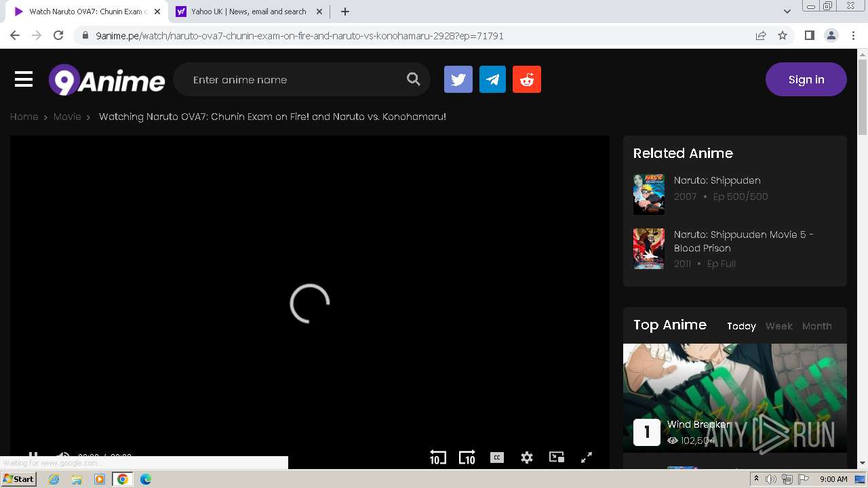Open Naruto Shippuuden Movie 5 - Blood Prison

coord(744,241)
